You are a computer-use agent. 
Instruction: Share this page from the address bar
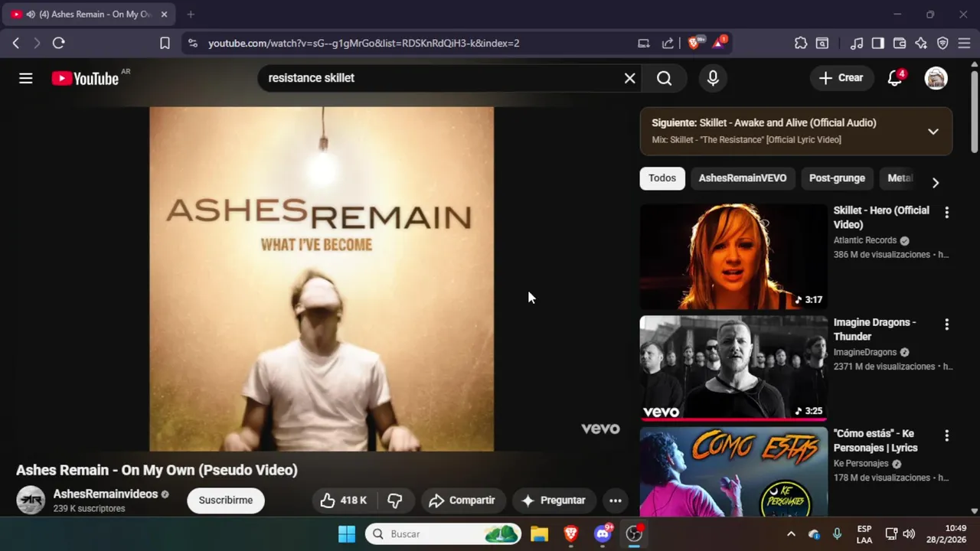pos(668,43)
